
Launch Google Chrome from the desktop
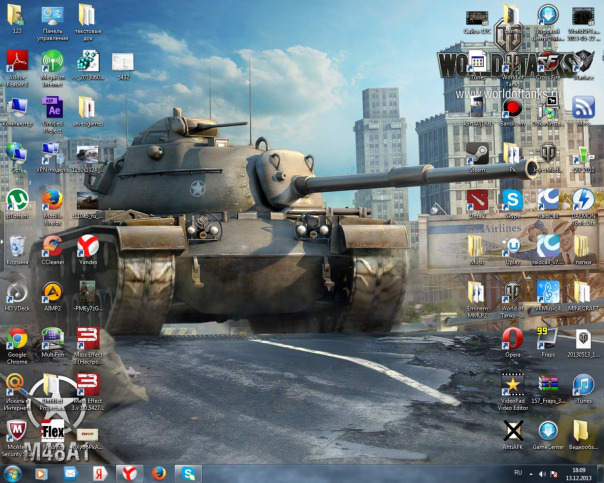click(17, 339)
